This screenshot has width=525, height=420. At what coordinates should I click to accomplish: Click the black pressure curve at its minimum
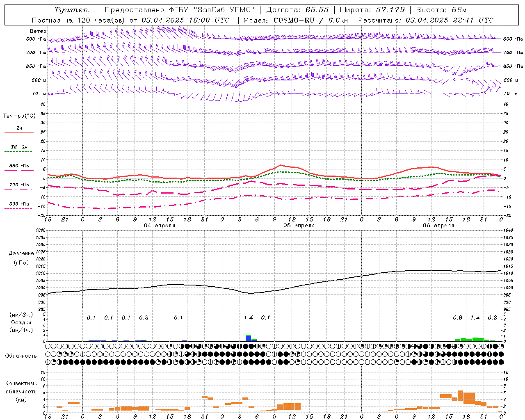[x=250, y=293]
